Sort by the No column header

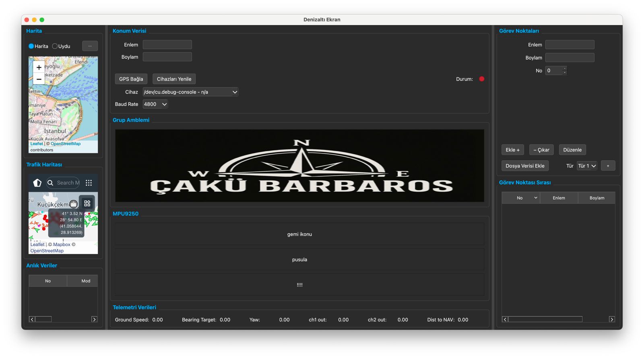coord(520,198)
